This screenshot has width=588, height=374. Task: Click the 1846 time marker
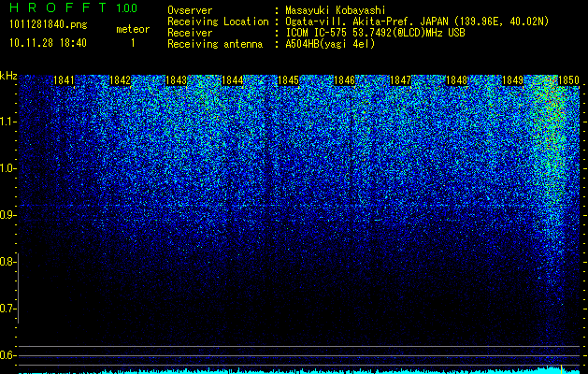(344, 80)
